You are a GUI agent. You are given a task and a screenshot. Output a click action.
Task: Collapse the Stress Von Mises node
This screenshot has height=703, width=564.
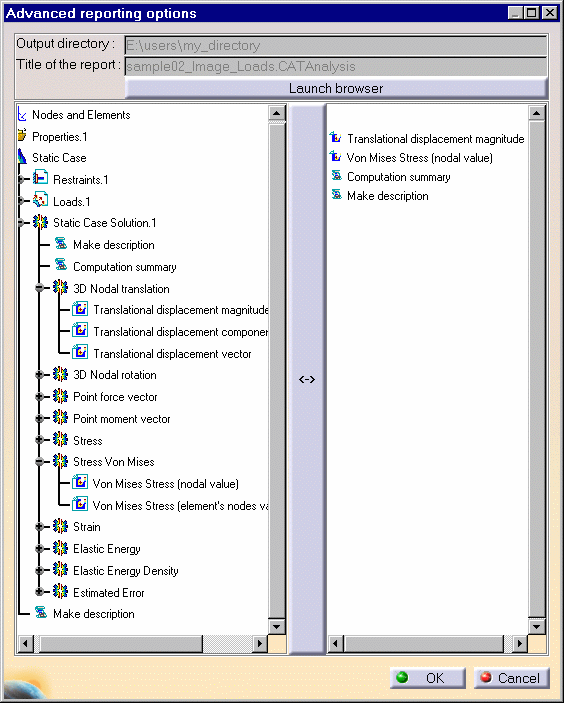tap(39, 461)
